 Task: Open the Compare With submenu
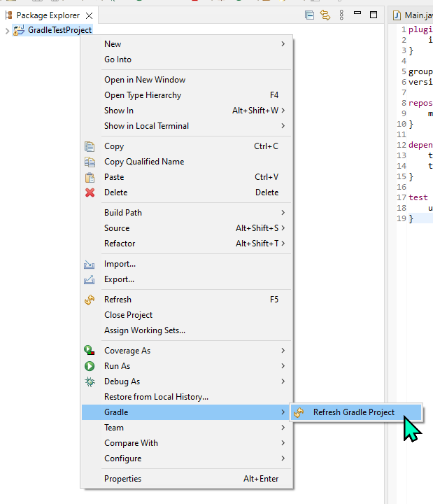pos(187,443)
